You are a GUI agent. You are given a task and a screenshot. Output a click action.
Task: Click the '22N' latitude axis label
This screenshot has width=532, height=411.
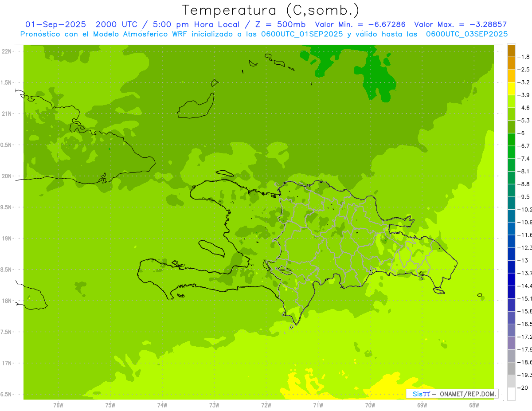[x=6, y=51]
